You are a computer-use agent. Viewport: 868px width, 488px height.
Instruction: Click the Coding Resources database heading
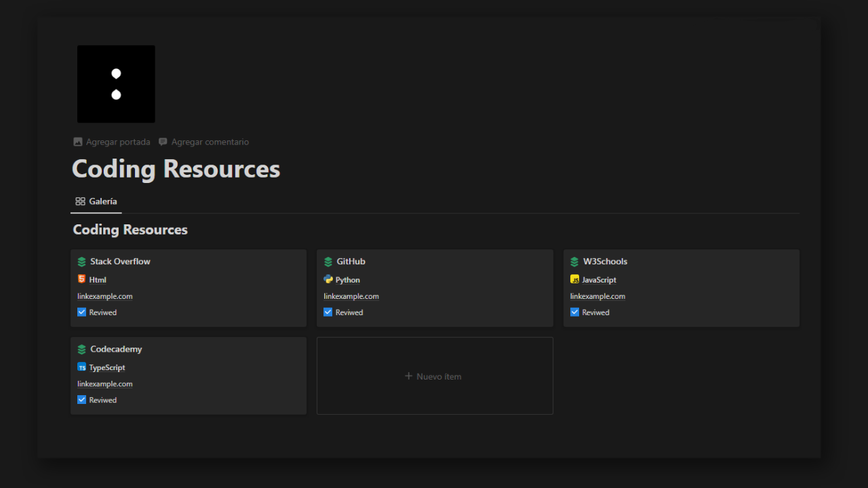point(130,230)
